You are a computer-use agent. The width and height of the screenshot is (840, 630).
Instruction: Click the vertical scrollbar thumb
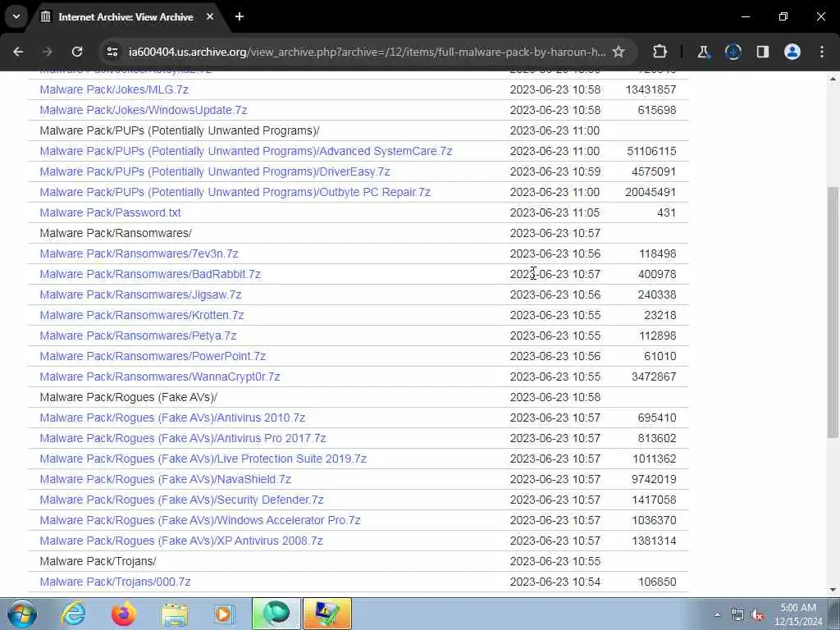(833, 312)
